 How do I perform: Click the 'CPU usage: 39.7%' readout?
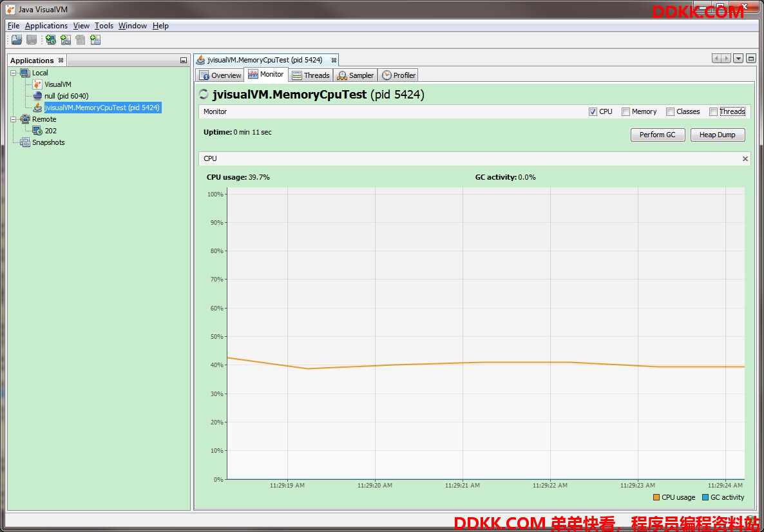click(x=238, y=177)
